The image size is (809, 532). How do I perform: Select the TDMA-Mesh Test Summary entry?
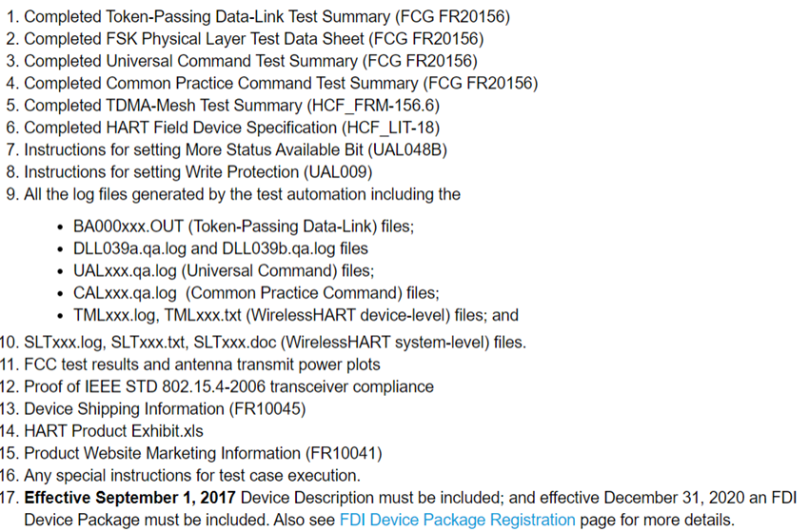pos(231,105)
